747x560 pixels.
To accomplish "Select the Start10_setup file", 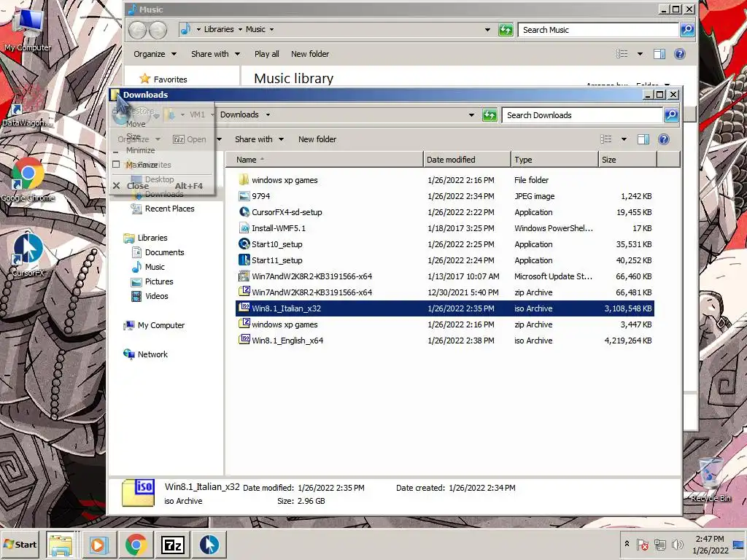I will [x=444, y=244].
